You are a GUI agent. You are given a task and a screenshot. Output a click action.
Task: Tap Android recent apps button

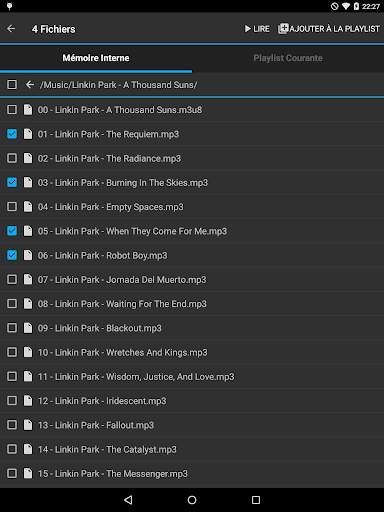tap(256, 500)
